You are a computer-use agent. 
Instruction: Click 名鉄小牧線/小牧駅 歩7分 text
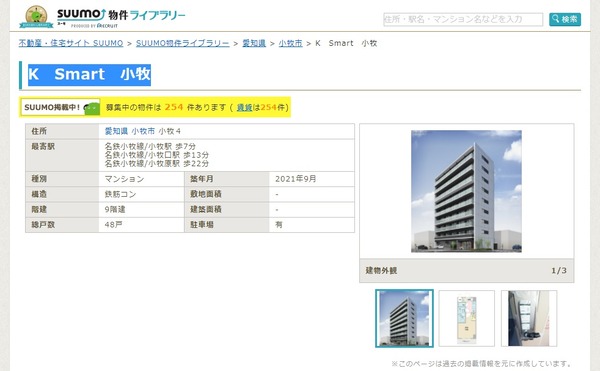click(150, 146)
